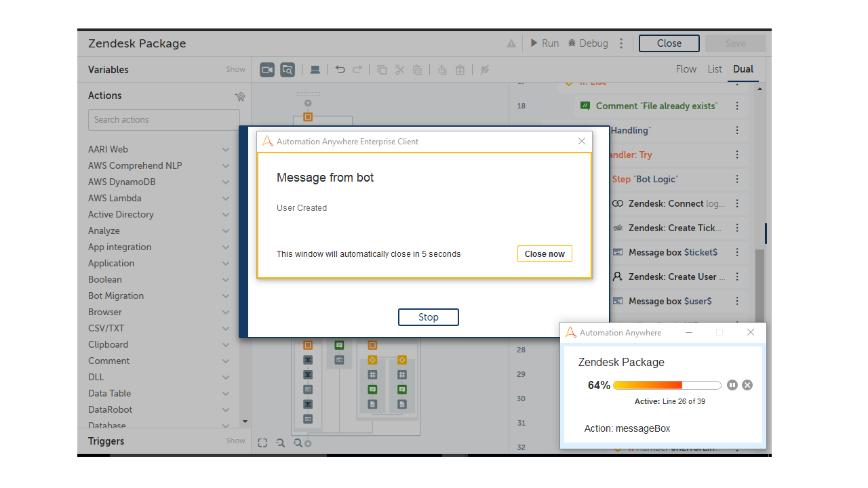Open options for Zendesk: Create User action
This screenshot has width=868, height=488.
(x=737, y=277)
